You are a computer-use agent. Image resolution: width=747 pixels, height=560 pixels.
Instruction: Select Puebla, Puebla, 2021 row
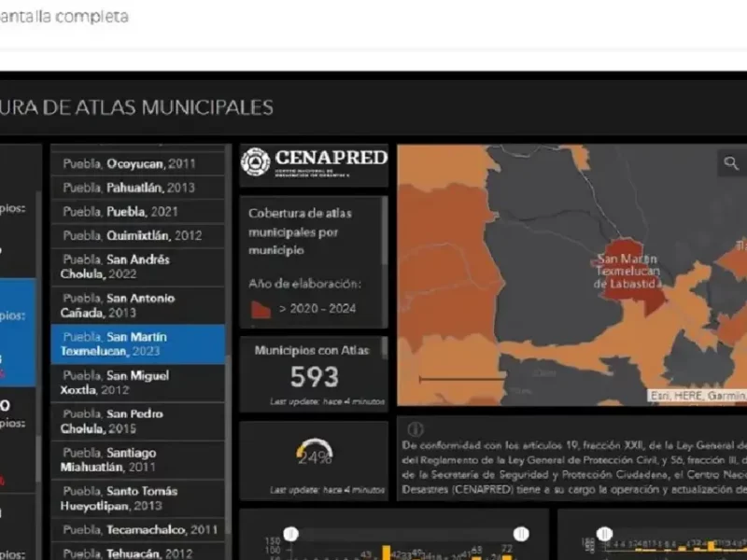[137, 212]
